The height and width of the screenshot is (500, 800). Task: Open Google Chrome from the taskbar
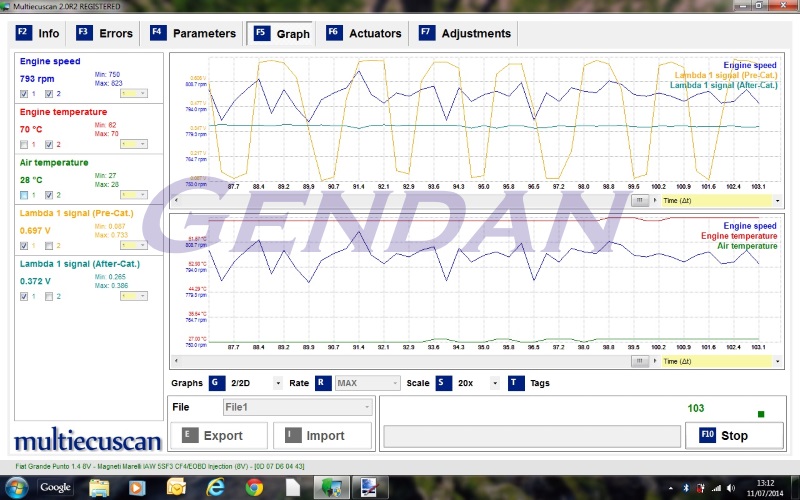point(254,487)
